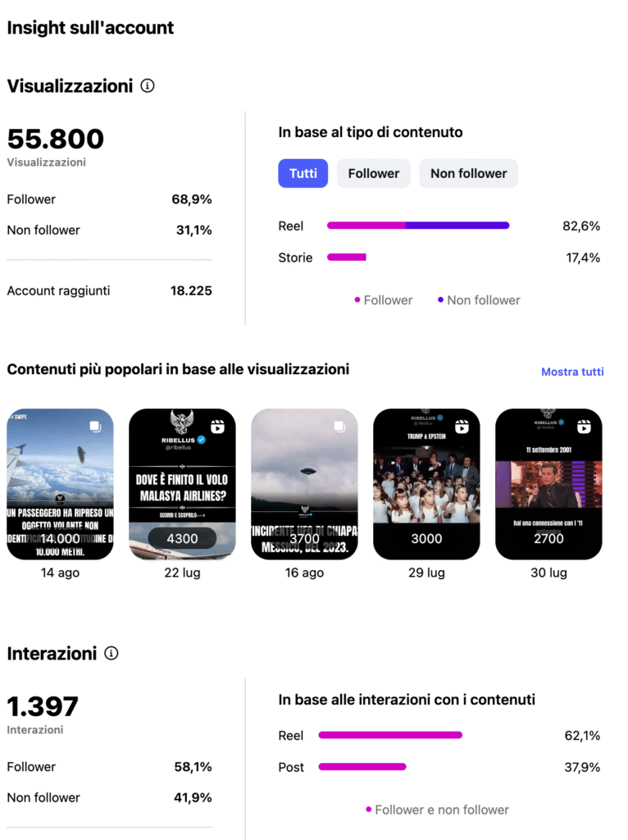
Task: Click the info icon beside Interazioni
Action: [111, 653]
